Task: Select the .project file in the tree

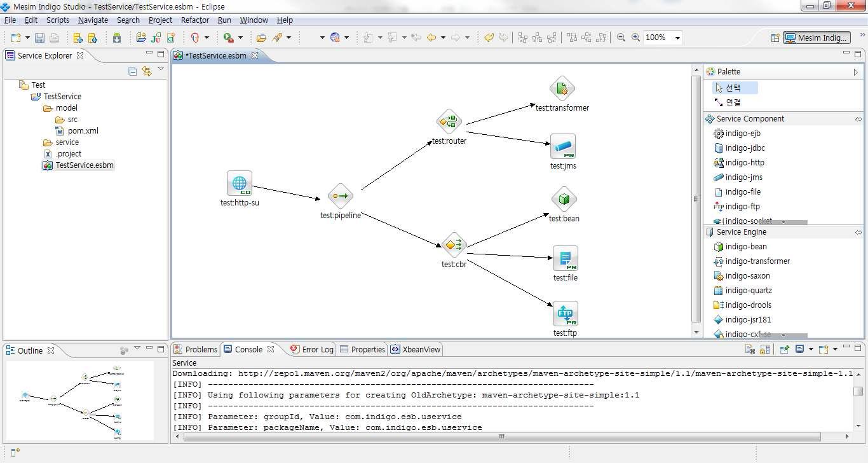Action: click(62, 154)
